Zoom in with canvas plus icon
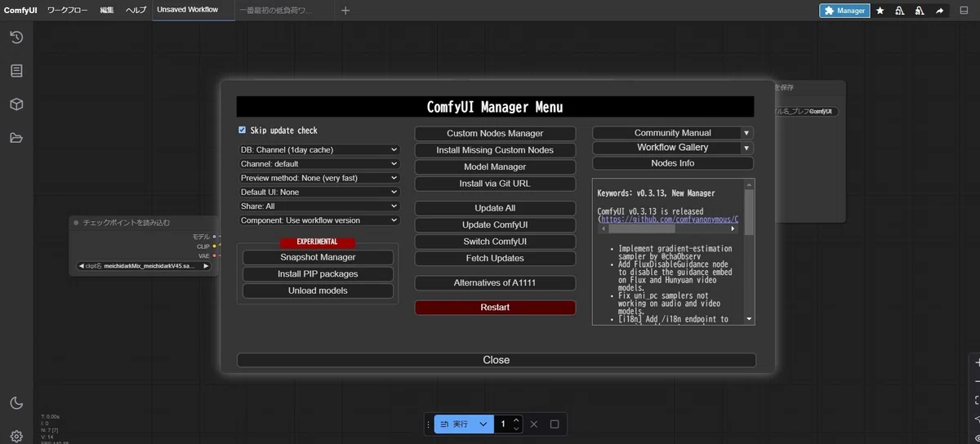The height and width of the screenshot is (444, 980). click(x=976, y=364)
